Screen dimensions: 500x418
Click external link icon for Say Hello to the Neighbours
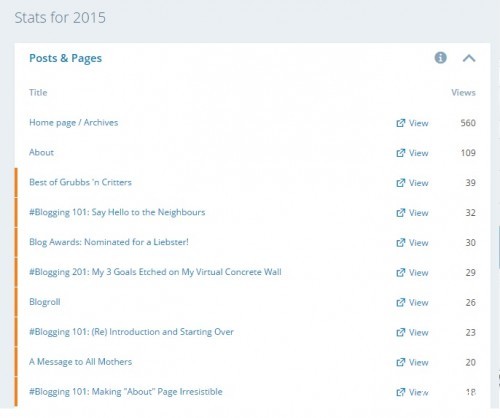[x=400, y=213]
